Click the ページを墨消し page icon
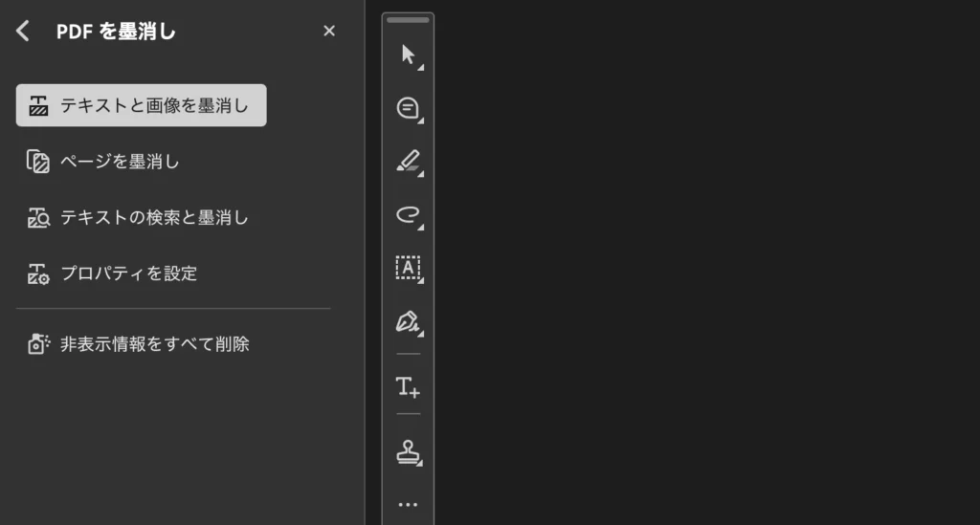Viewport: 980px width, 525px height. pos(38,161)
